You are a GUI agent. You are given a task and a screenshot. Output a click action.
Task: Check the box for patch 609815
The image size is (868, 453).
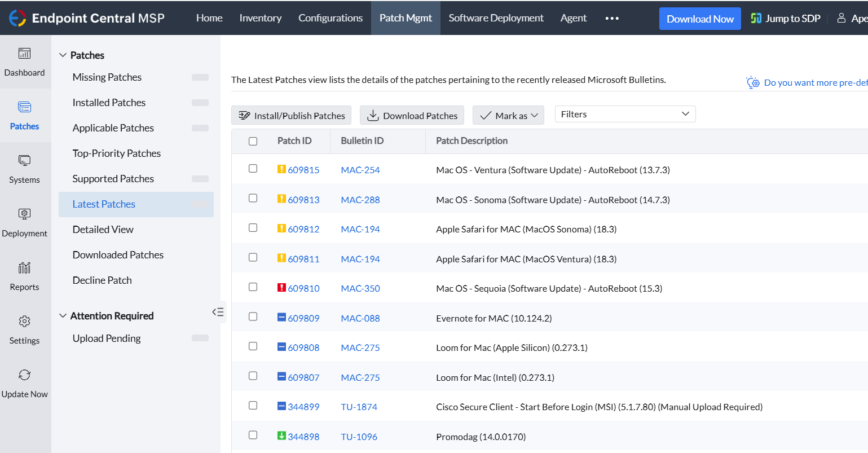pyautogui.click(x=253, y=169)
